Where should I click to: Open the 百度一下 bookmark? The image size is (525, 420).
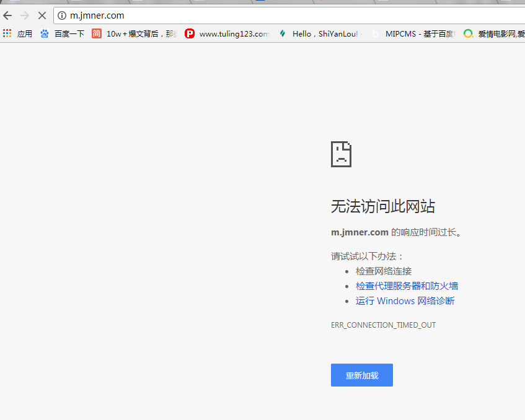point(69,33)
